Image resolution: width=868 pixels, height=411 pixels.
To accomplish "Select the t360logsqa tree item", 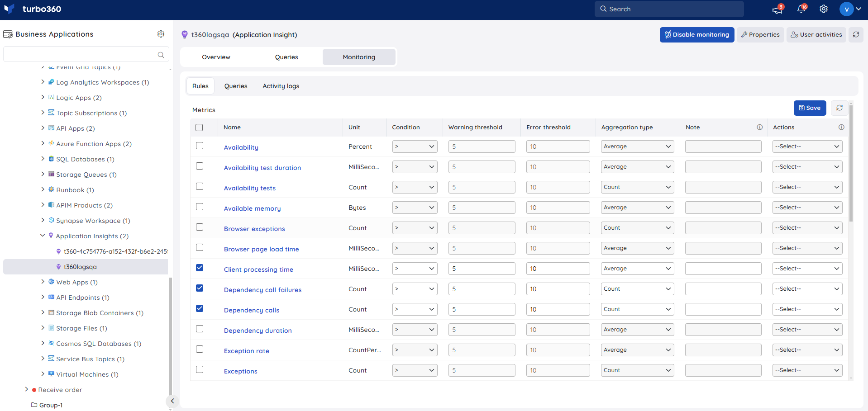I will [86, 267].
